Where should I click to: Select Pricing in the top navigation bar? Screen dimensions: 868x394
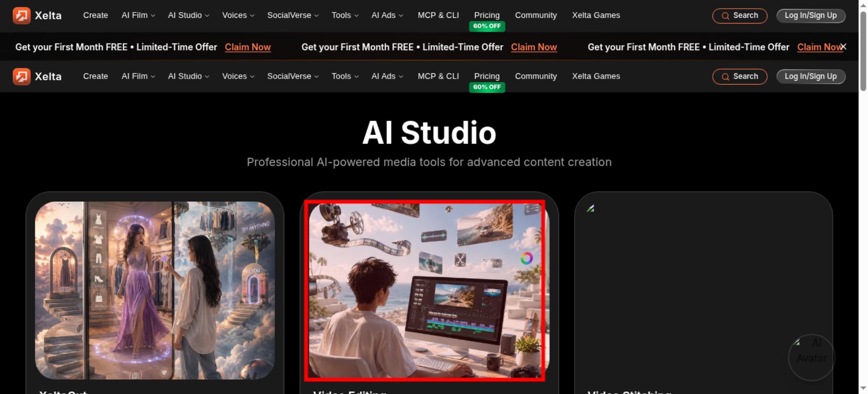[x=487, y=15]
